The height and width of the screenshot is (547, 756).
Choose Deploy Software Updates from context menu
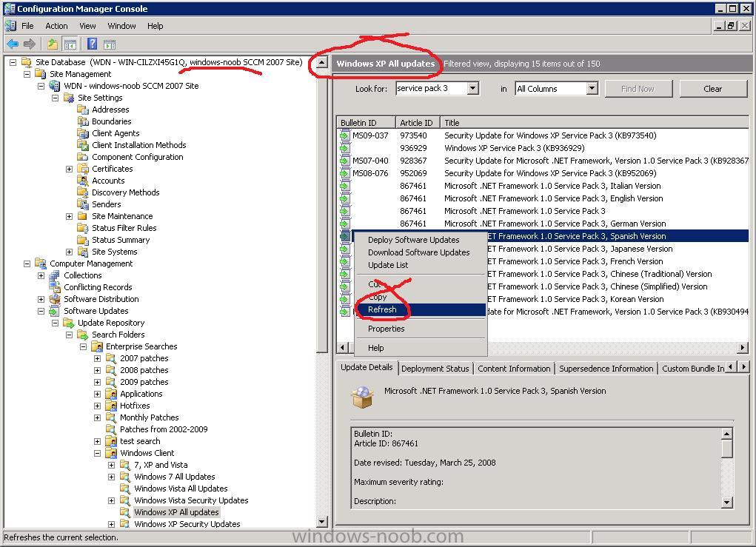(x=420, y=240)
